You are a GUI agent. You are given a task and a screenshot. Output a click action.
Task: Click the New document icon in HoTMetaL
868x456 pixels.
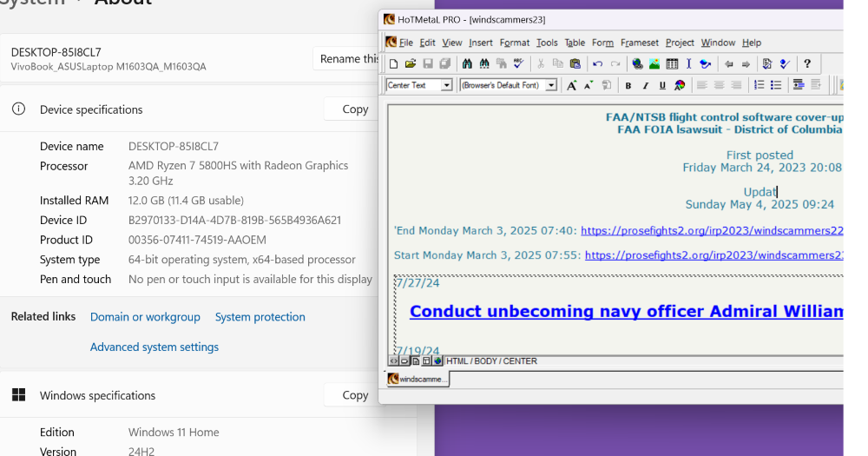(394, 63)
